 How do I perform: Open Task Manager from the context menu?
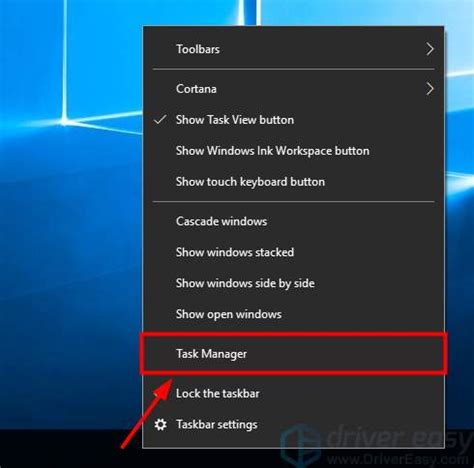pos(293,354)
